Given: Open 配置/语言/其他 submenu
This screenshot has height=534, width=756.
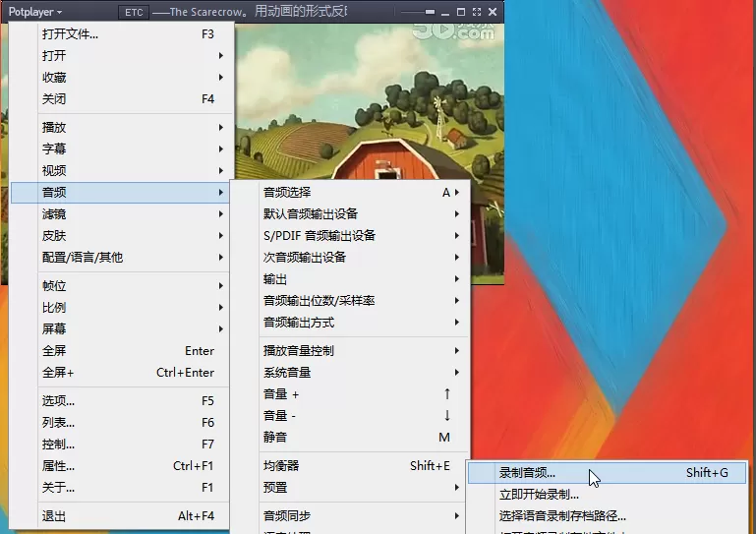Looking at the screenshot, I should tap(121, 258).
